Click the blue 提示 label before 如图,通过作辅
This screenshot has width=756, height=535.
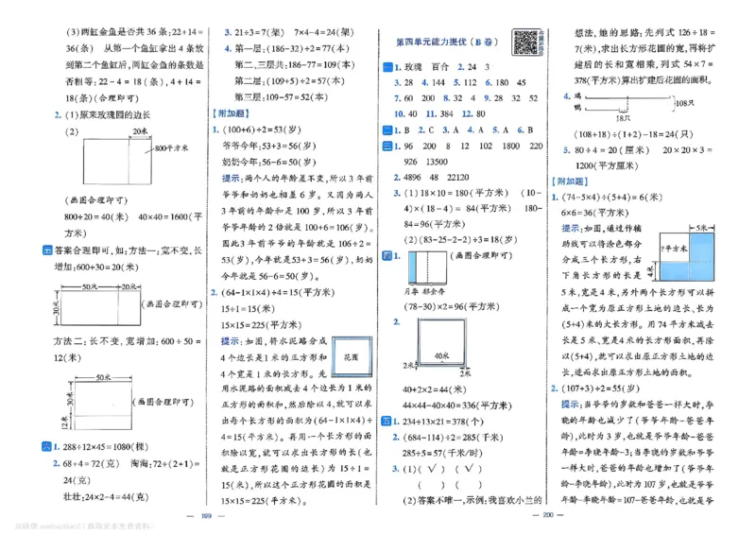point(571,228)
